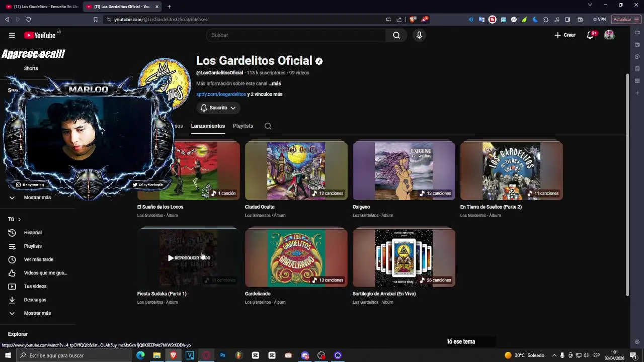Expand Mostrar más under the Tú section
This screenshot has height=362, width=644.
click(x=37, y=313)
